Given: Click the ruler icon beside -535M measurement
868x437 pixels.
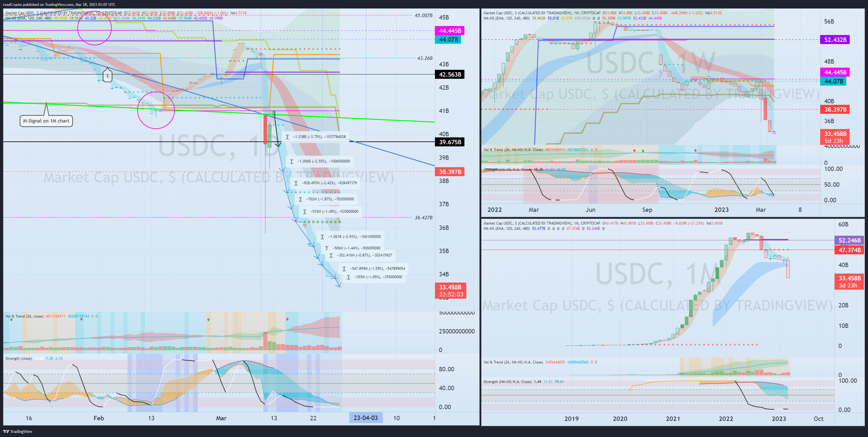Looking at the screenshot, I should tap(305, 212).
